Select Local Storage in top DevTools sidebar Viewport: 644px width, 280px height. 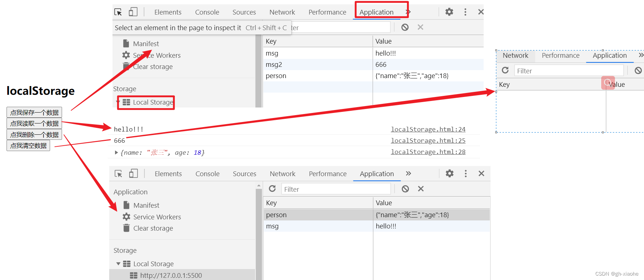coord(153,102)
